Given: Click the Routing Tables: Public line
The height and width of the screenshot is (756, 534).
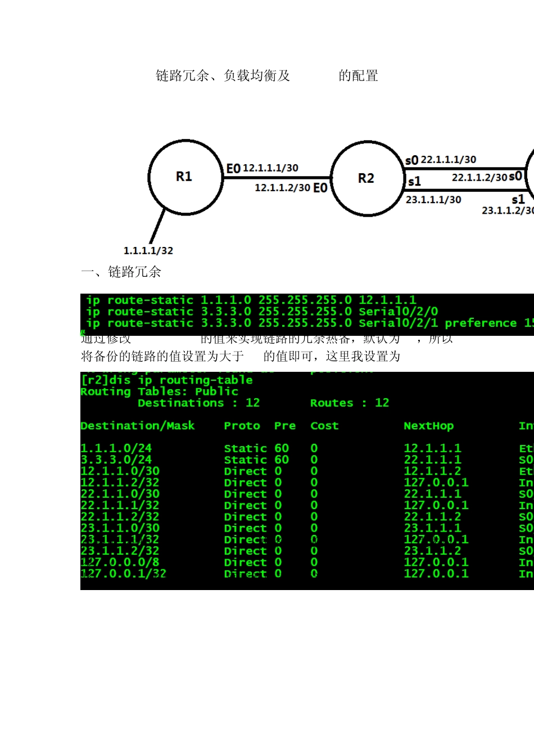Looking at the screenshot, I should 160,391.
